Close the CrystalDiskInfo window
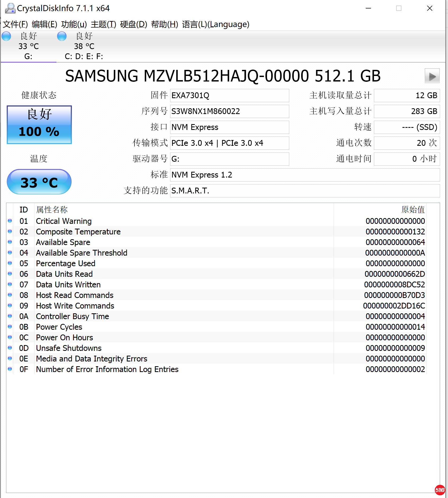Viewport: 448px width, 498px height. click(x=430, y=8)
